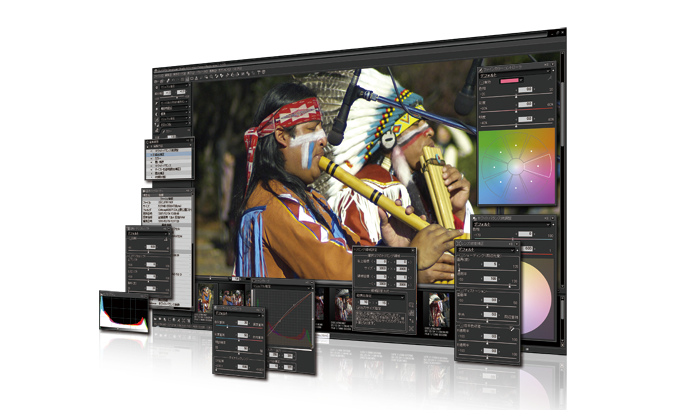Open the white balance adjustment panel preset dropdown
Image resolution: width=690 pixels, height=410 pixels.
512,224
